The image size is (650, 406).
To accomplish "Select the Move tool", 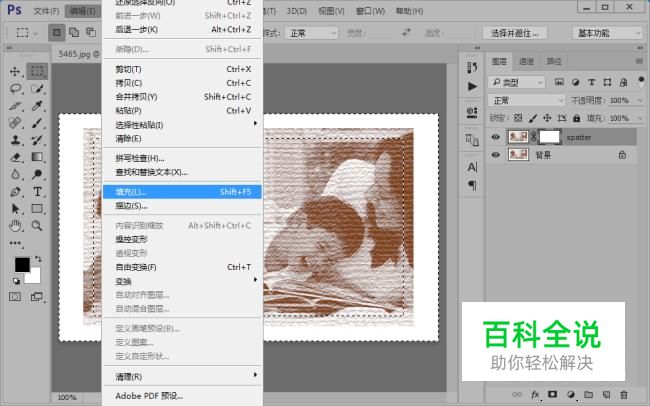I will coord(15,71).
